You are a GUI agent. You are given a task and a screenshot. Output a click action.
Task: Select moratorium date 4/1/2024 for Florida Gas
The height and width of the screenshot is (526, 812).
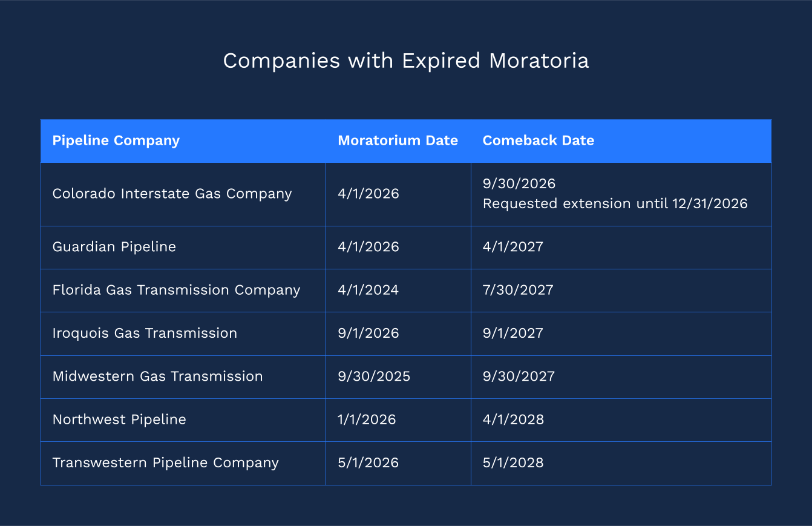point(368,290)
